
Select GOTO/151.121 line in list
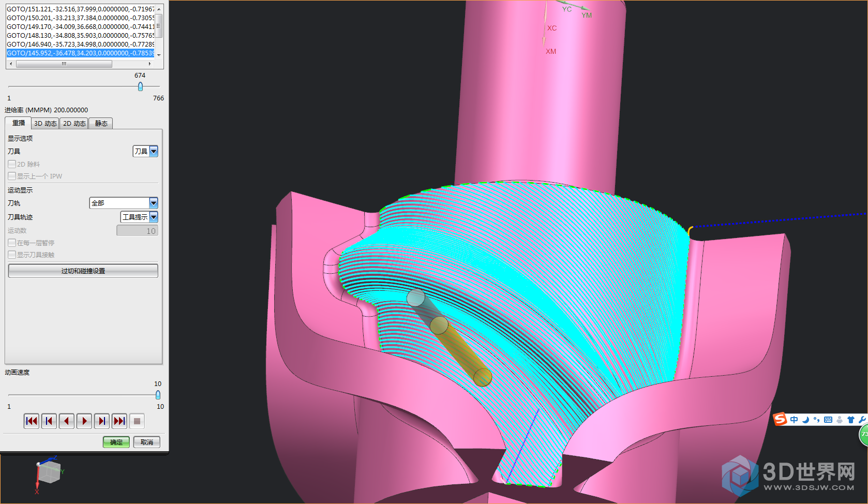(x=80, y=9)
